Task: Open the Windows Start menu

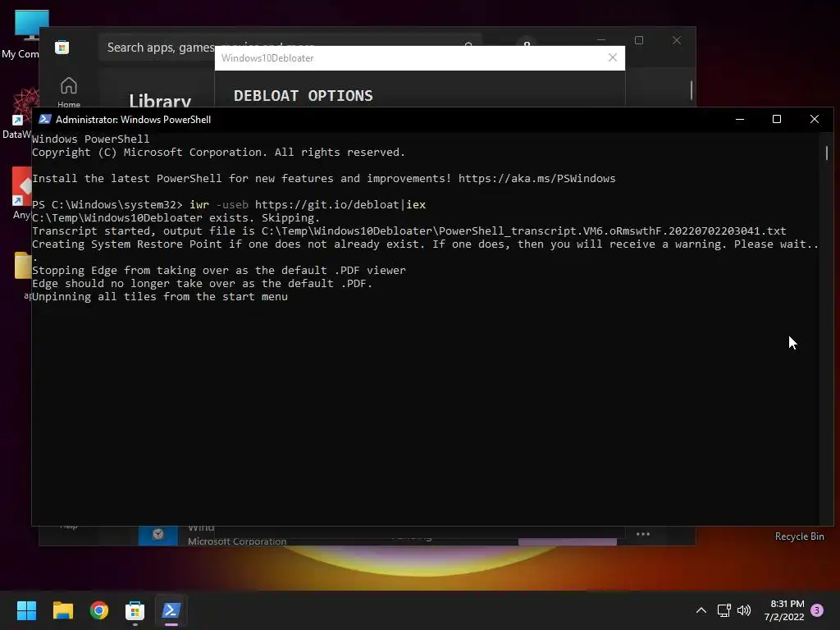Action: pos(26,610)
